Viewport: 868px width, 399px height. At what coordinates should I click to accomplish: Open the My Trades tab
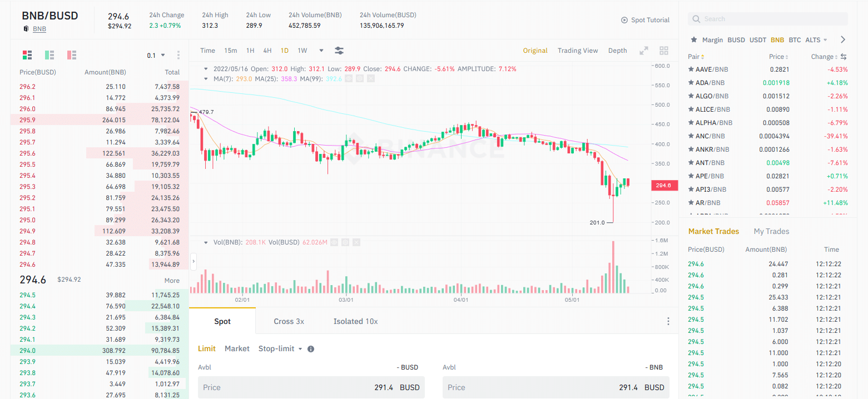(x=771, y=231)
